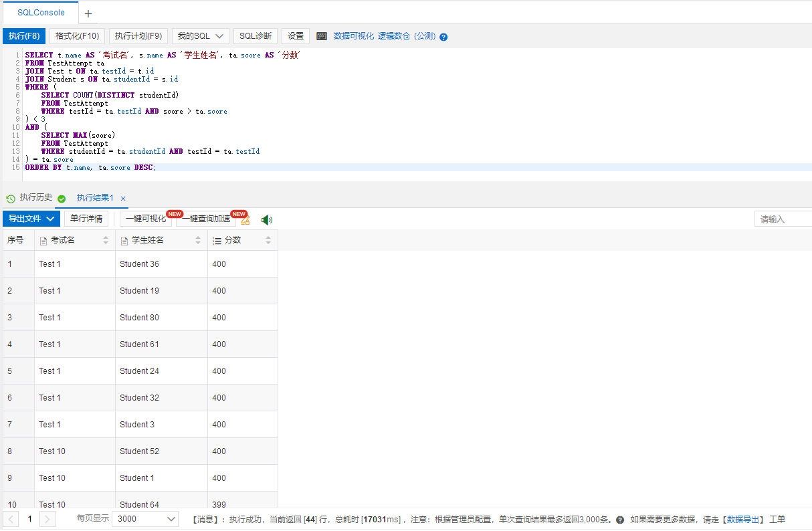This screenshot has width=812, height=531.
Task: Select cell Student 3
Action: pos(161,425)
